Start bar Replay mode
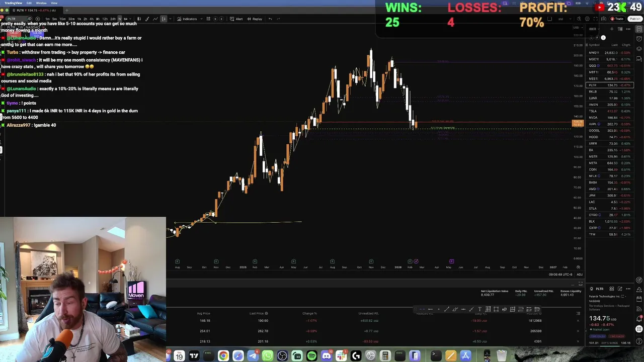The image size is (644, 362). click(255, 19)
